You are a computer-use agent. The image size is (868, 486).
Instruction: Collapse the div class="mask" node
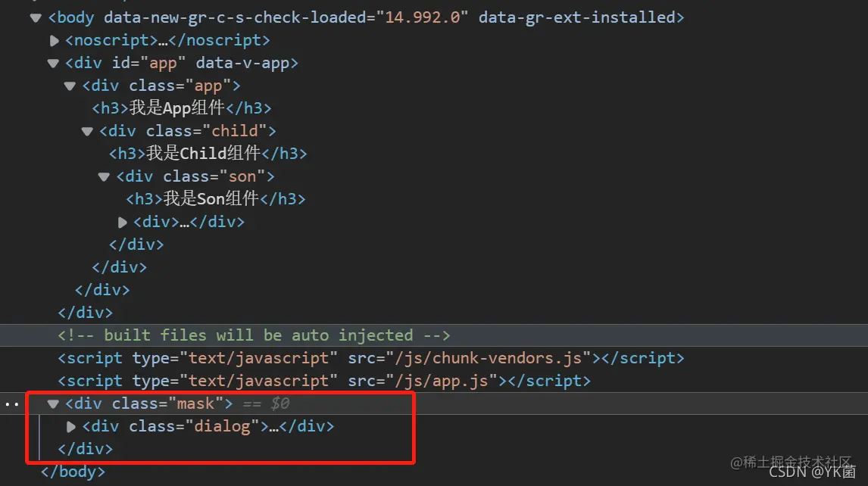(x=53, y=403)
